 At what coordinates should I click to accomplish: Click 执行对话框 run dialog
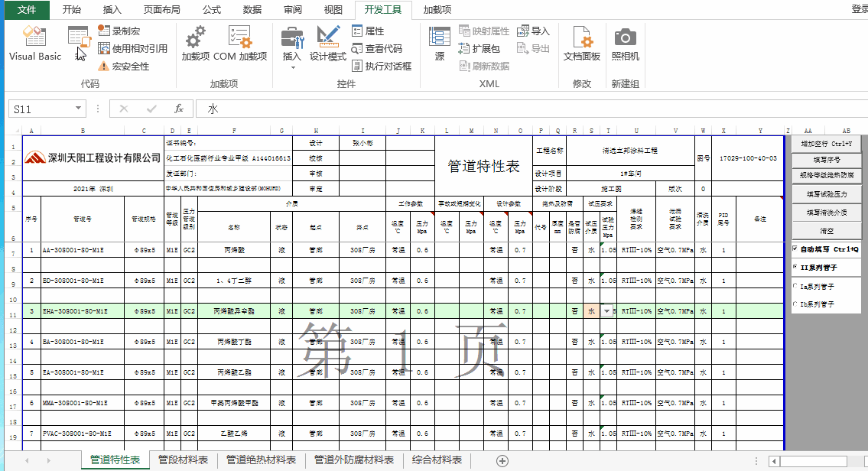pyautogui.click(x=382, y=67)
